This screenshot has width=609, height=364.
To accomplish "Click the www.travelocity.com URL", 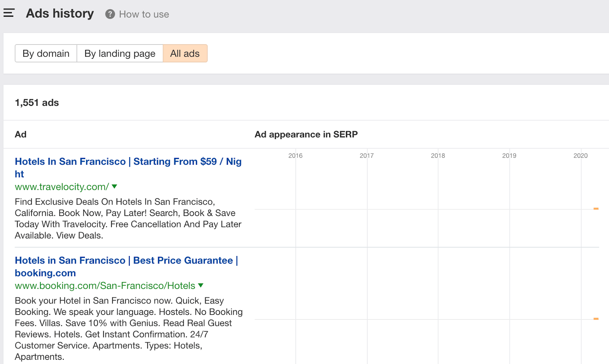I will click(x=62, y=187).
